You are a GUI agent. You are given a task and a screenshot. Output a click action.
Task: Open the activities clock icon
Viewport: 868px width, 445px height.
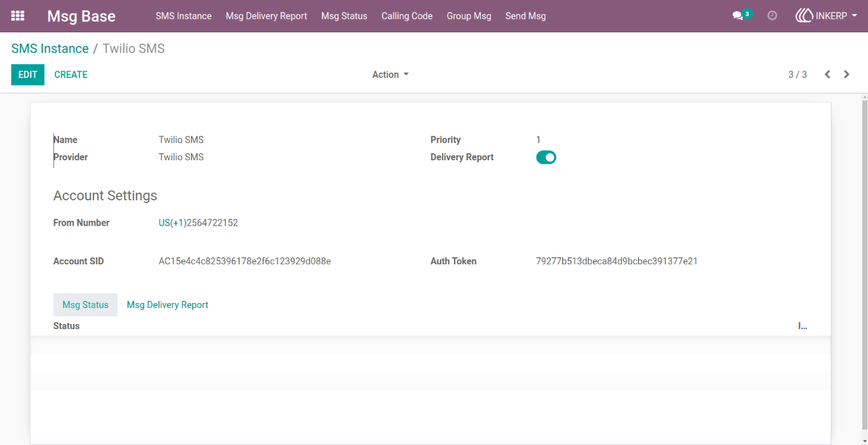772,15
